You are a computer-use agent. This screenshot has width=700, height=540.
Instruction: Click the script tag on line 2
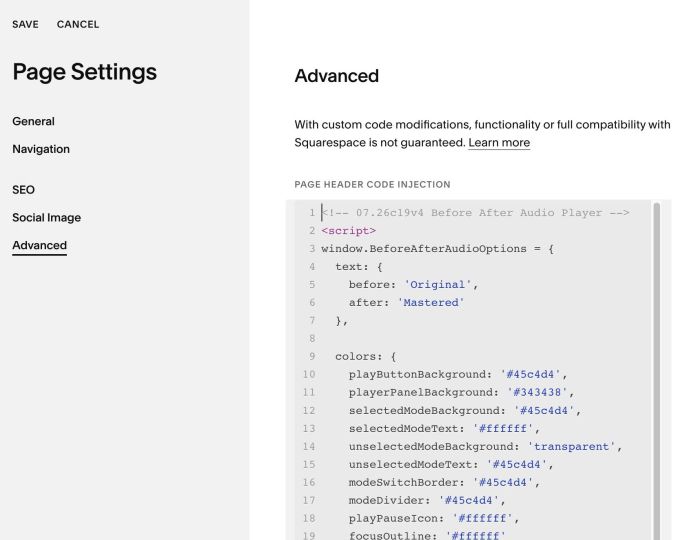349,231
